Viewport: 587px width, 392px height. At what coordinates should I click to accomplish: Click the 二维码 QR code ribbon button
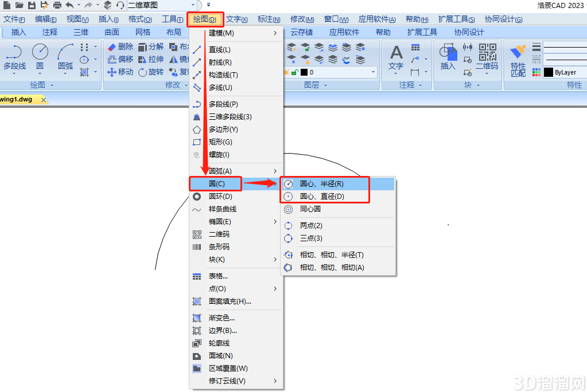tap(487, 58)
